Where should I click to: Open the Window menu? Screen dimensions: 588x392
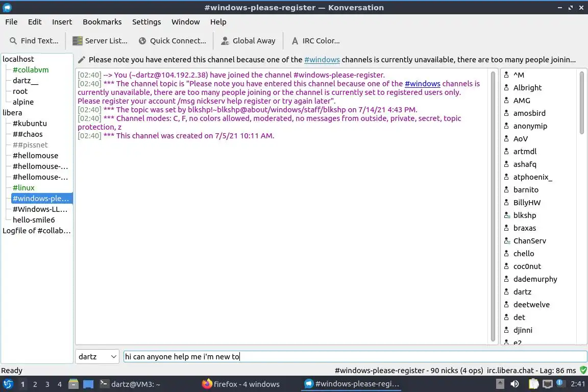[186, 22]
